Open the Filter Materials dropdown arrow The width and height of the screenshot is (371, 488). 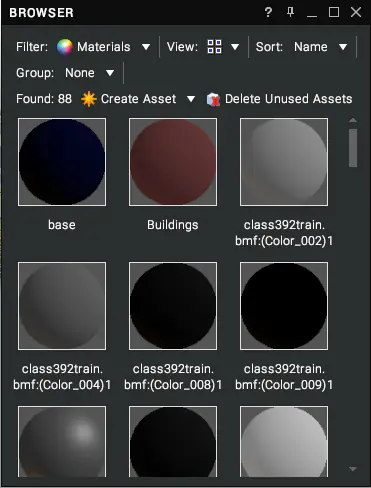(x=146, y=47)
